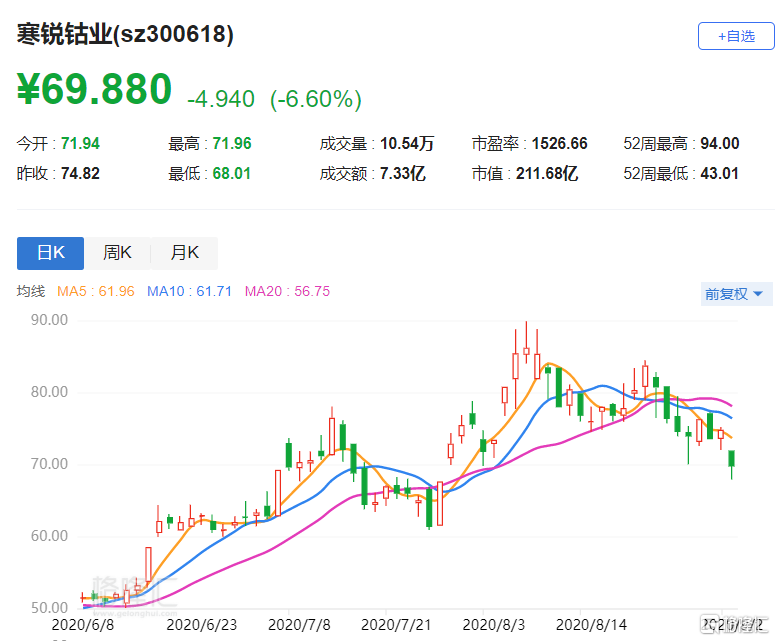This screenshot has width=775, height=641.
Task: Click the price change -4.940 value
Action: [x=221, y=99]
